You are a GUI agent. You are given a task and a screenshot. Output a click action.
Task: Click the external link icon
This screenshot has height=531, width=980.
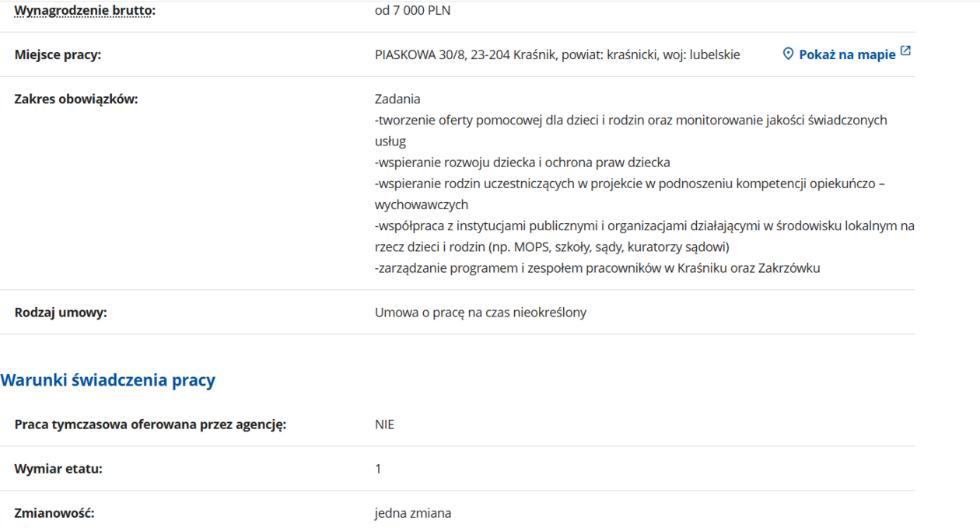[905, 52]
